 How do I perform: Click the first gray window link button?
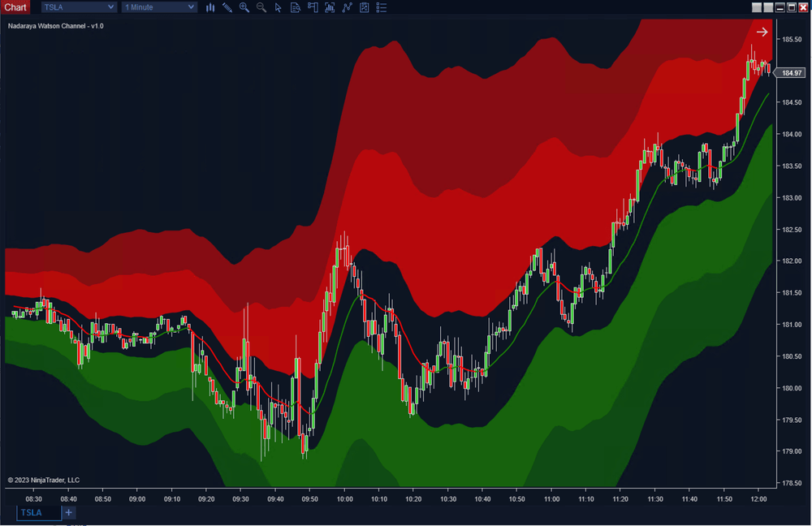757,7
